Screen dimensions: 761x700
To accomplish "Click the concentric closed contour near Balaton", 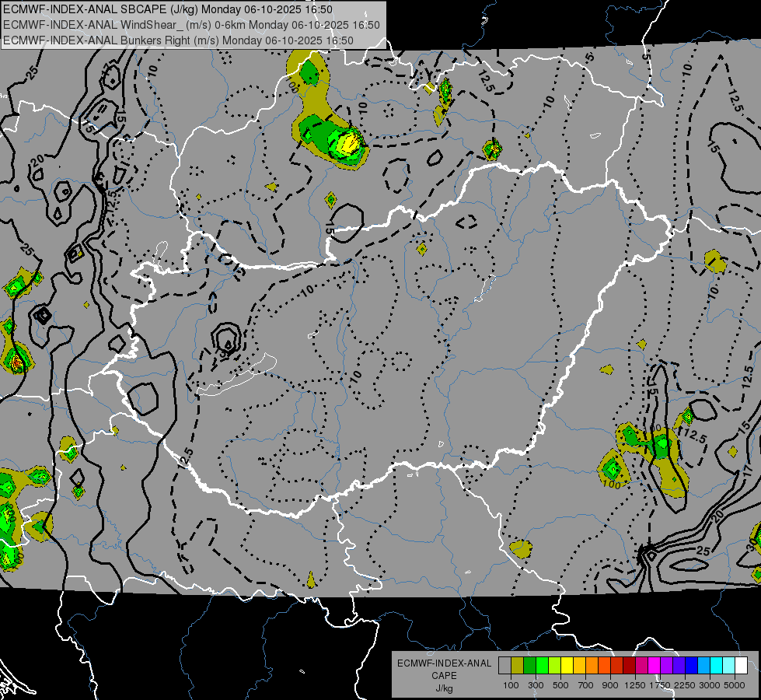I will (x=226, y=339).
